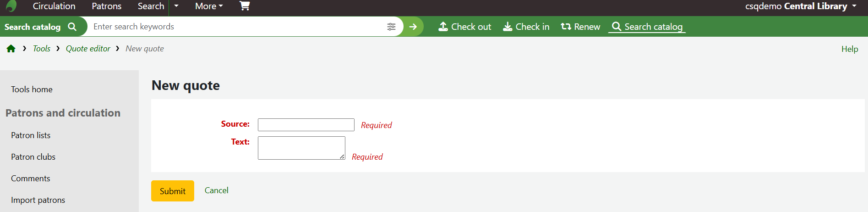Click the search options sliders icon
Image resolution: width=868 pixels, height=212 pixels.
391,27
